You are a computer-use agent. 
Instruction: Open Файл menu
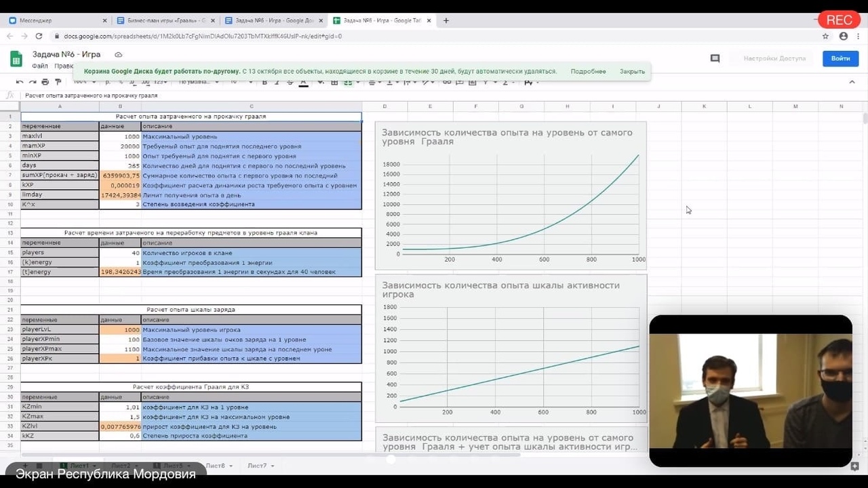point(40,66)
